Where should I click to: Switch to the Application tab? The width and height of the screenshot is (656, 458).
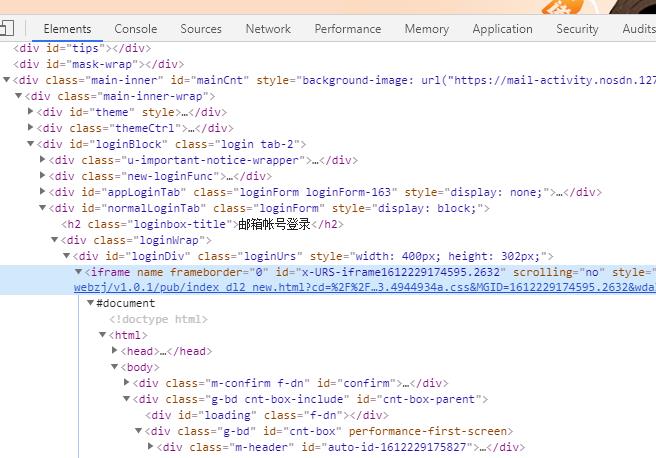[502, 29]
